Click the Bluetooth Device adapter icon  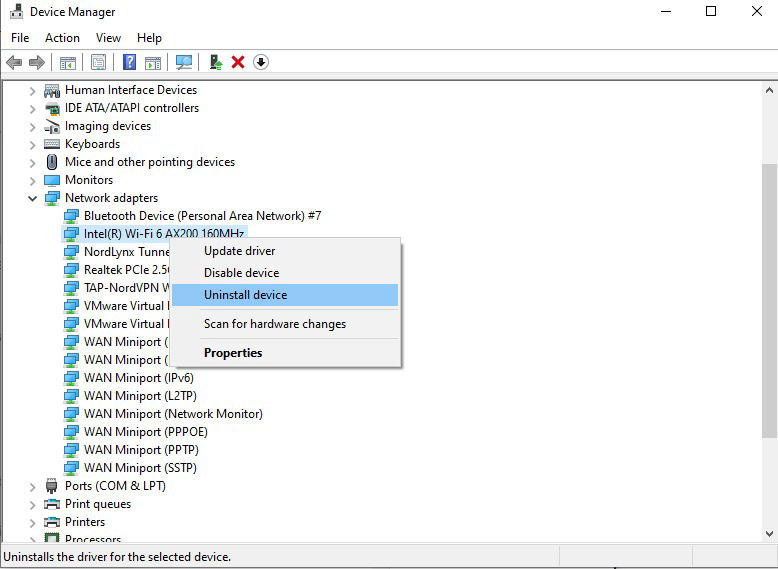71,216
